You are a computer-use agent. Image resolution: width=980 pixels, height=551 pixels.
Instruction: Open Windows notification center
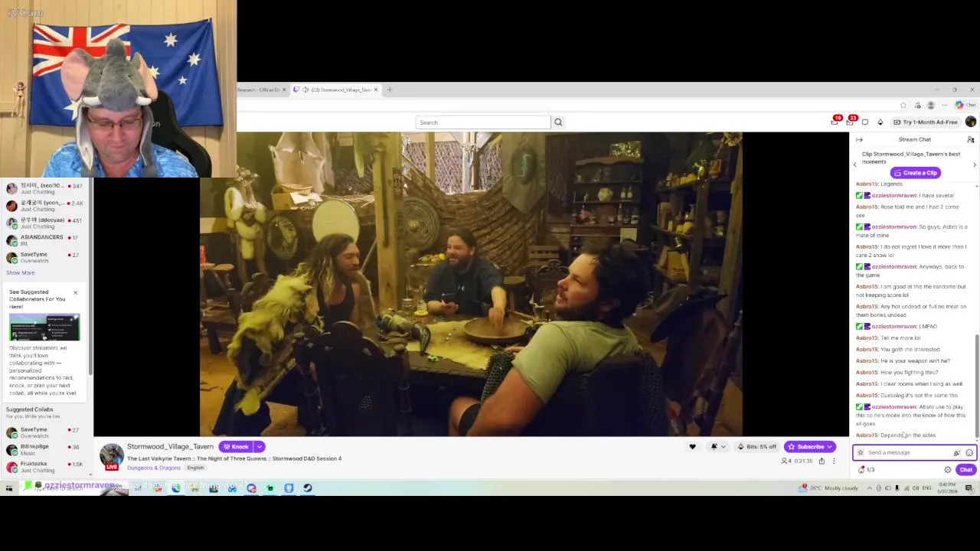[969, 487]
